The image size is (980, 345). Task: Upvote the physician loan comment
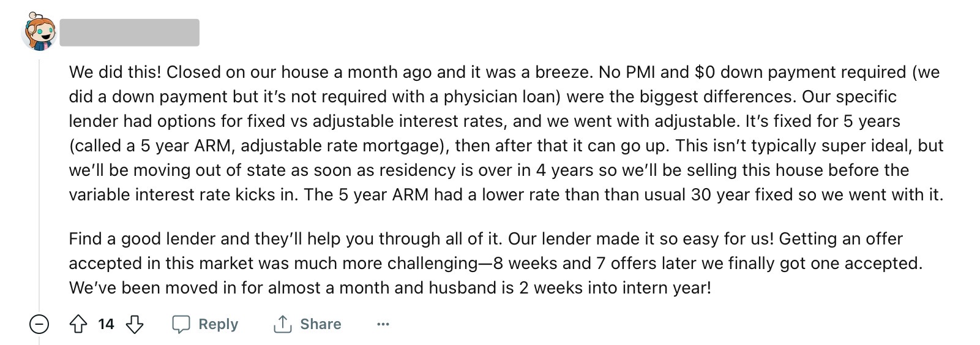(x=78, y=324)
